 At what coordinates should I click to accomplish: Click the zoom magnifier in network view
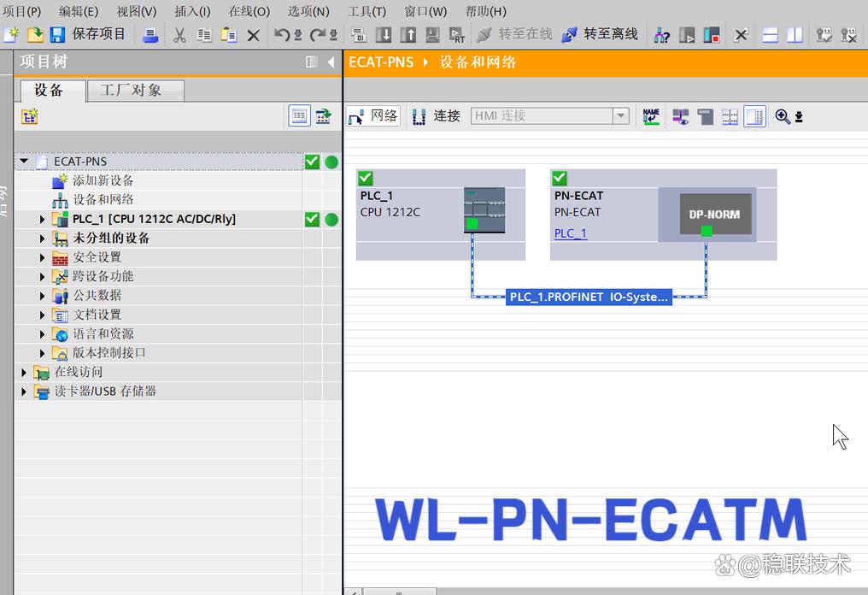pos(783,116)
